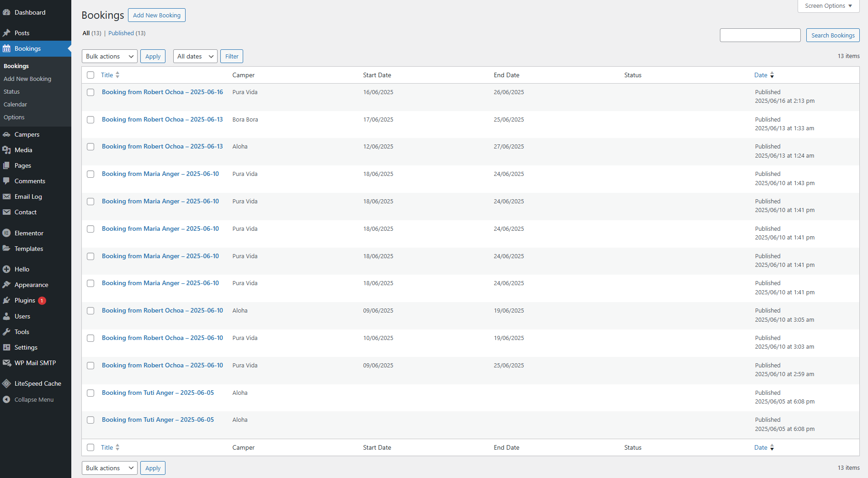
Task: Check the Robert Ochoa 2025-06-16 booking row
Action: pos(91,92)
